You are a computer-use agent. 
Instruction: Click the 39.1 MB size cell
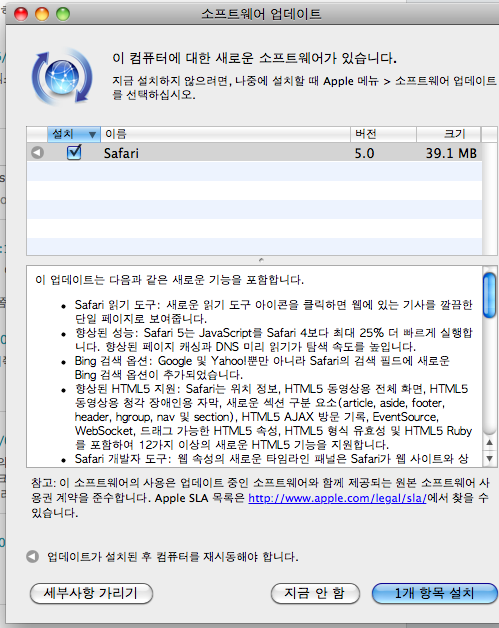coord(451,153)
